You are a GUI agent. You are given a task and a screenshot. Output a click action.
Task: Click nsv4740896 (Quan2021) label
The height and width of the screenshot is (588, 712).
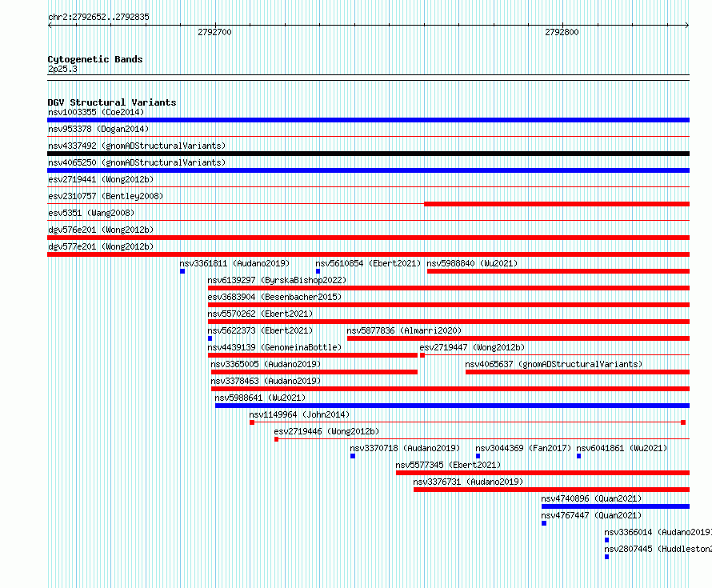pos(591,498)
